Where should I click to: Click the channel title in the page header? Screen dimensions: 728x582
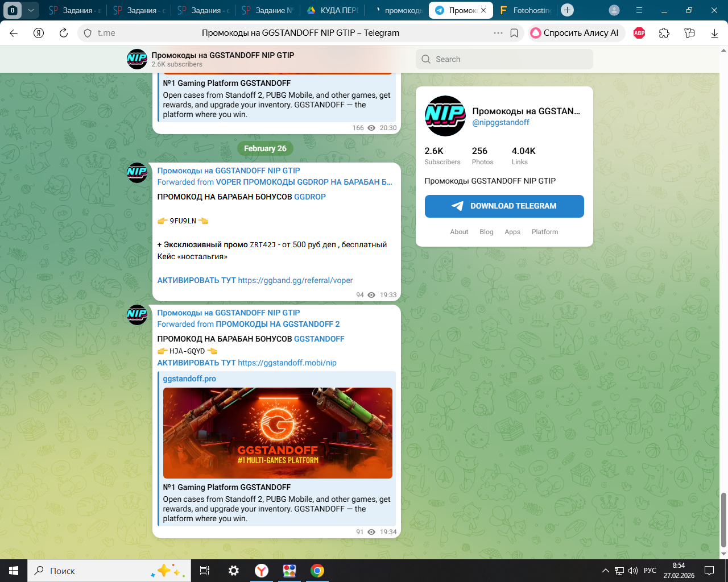pyautogui.click(x=223, y=55)
